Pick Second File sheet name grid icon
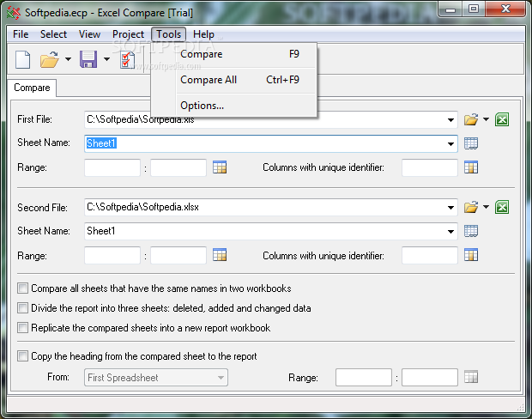 coord(471,231)
